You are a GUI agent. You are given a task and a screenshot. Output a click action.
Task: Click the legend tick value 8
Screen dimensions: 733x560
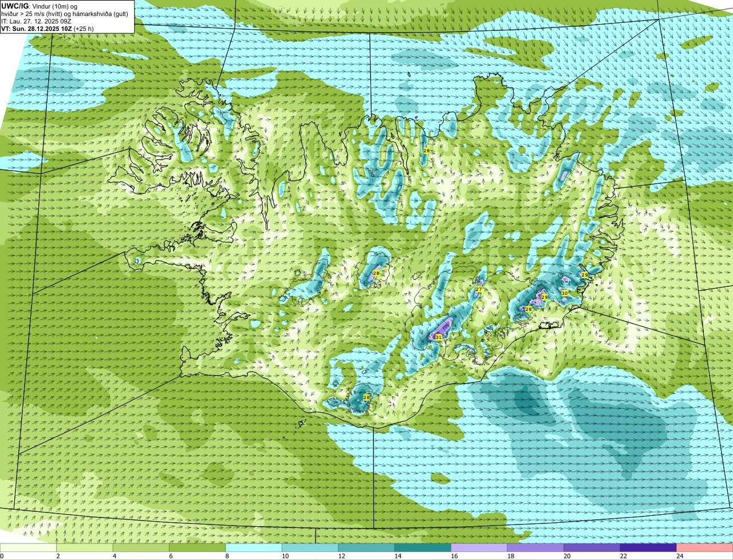[x=226, y=555]
